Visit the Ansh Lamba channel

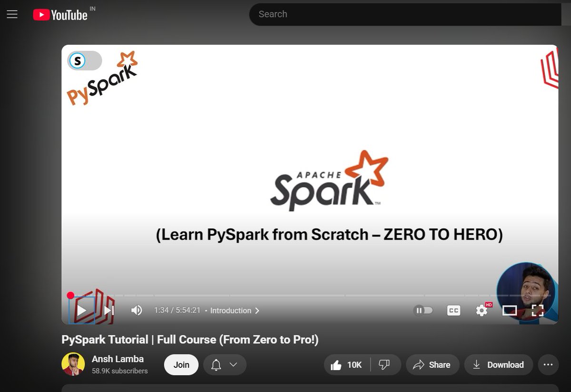[118, 359]
